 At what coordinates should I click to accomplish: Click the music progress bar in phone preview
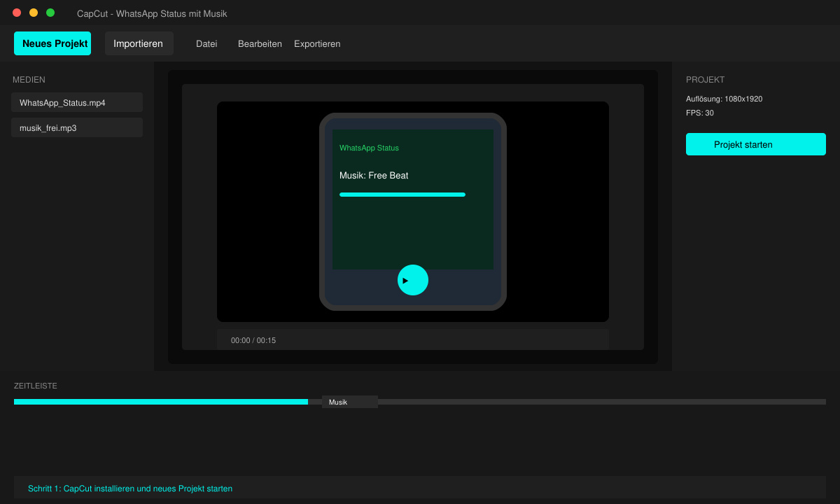coord(402,195)
